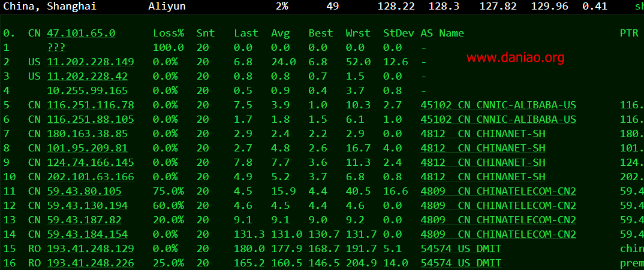The width and height of the screenshot is (644, 270).
Task: Click the Best column header
Action: pos(321,34)
